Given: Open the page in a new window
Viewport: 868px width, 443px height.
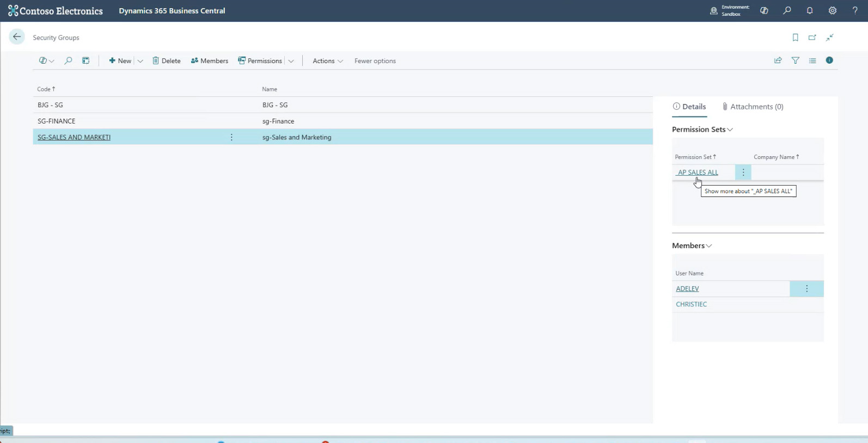Looking at the screenshot, I should pyautogui.click(x=812, y=38).
